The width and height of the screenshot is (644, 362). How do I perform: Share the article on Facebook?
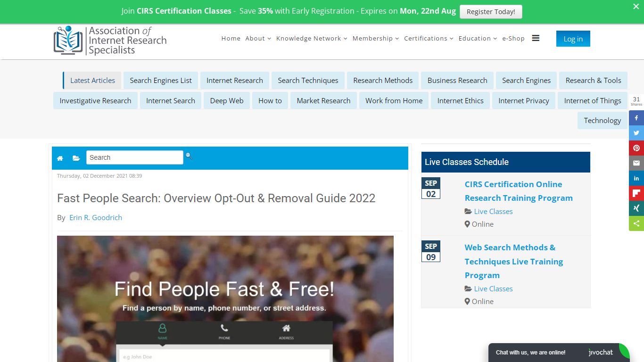coord(636,118)
